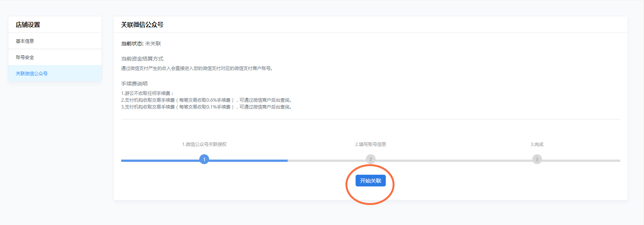The height and width of the screenshot is (225, 644).
Task: Select step 3 circle in the progress bar
Action: point(537,159)
